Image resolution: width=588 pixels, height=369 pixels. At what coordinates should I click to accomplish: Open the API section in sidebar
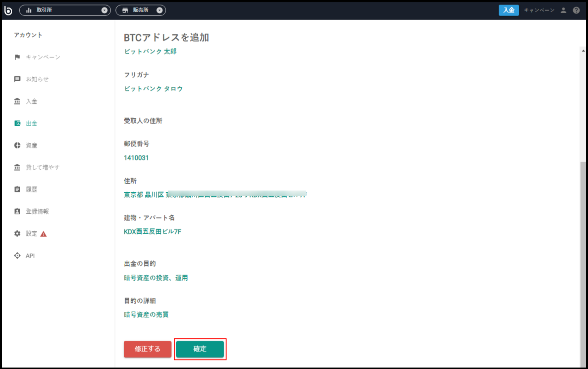point(17,255)
